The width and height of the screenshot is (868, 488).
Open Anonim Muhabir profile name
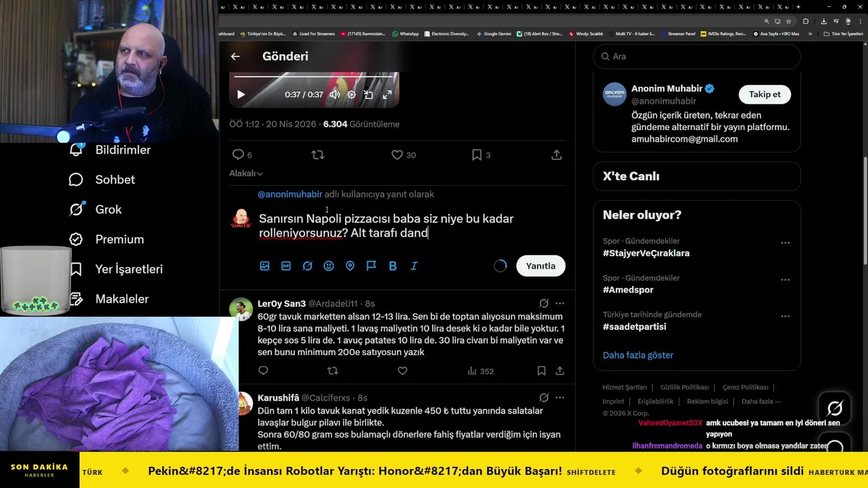tap(667, 89)
